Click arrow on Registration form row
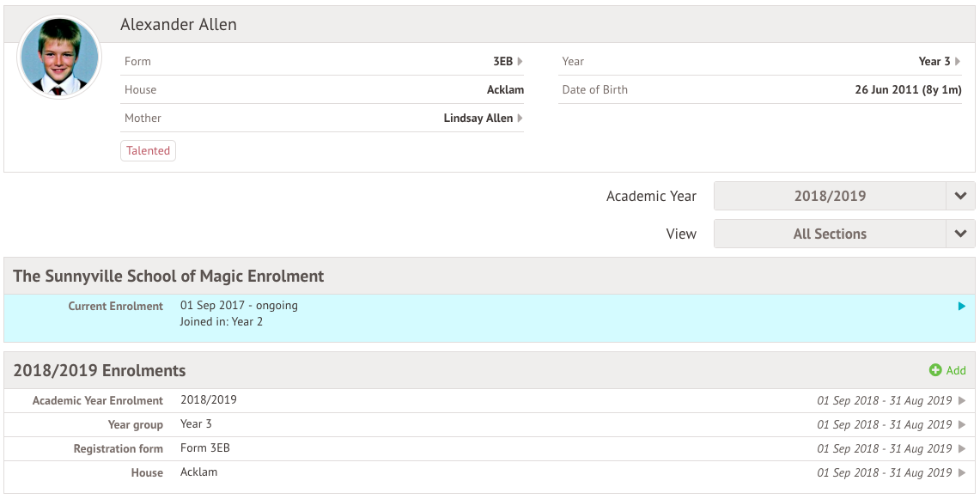Viewport: 980px width, 499px height. click(x=962, y=449)
